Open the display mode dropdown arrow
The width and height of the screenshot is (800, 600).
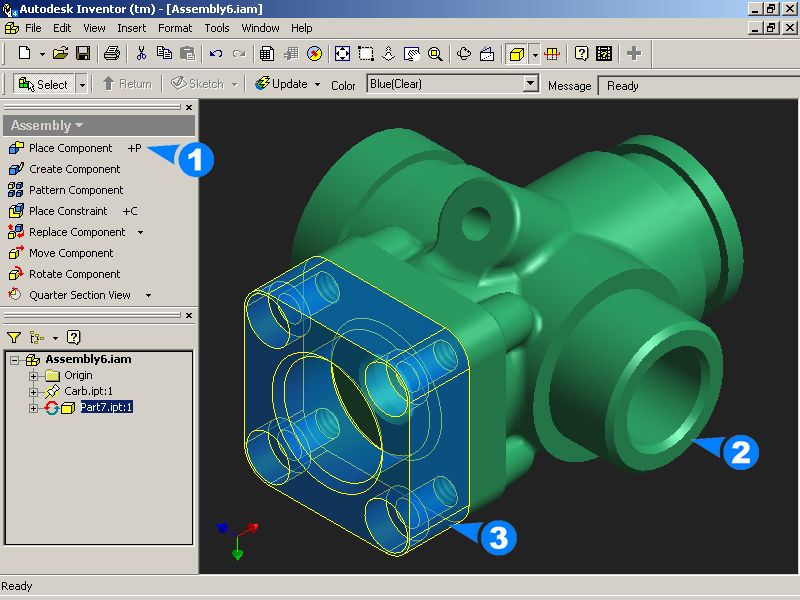click(x=535, y=54)
